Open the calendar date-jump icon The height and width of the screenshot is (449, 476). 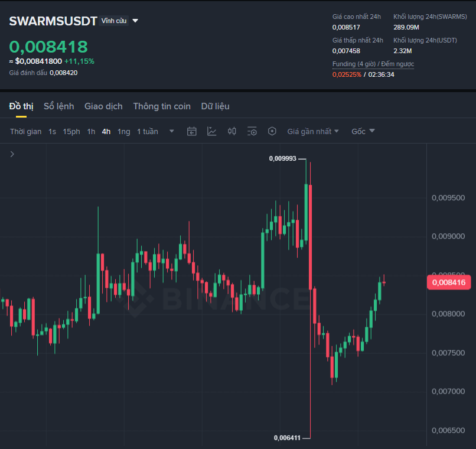coord(191,132)
